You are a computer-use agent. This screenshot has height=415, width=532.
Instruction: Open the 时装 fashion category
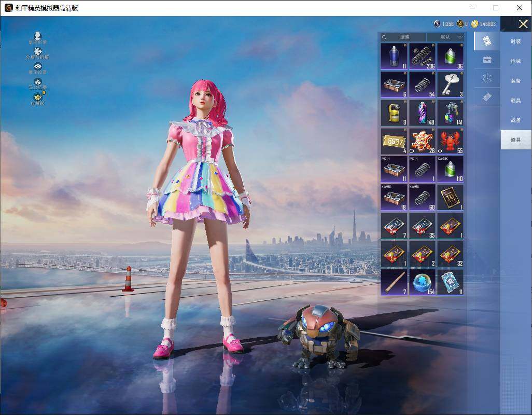coord(516,41)
